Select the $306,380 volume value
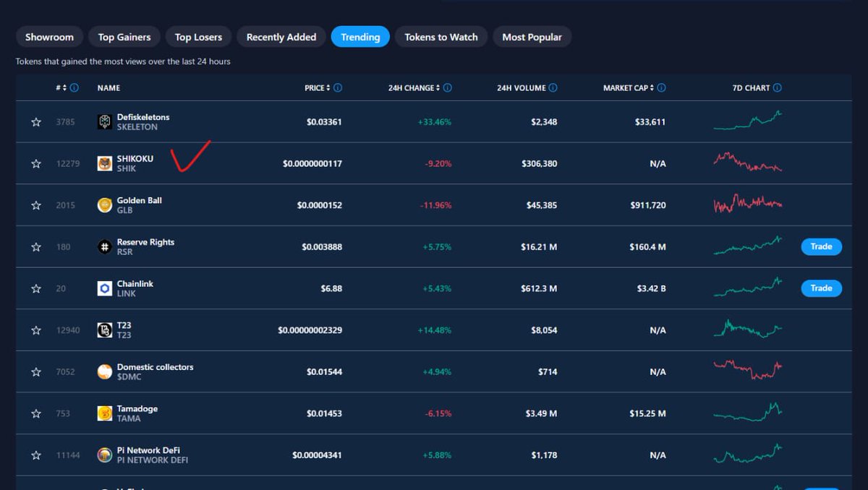The image size is (868, 490). tap(539, 164)
